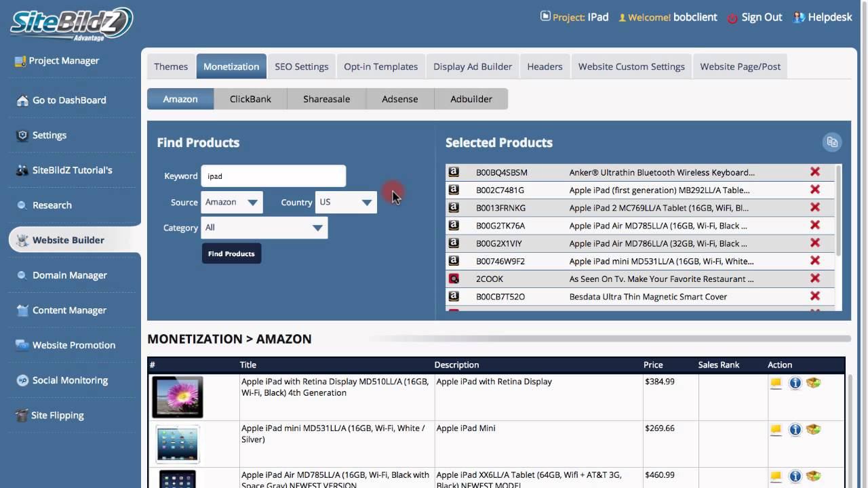The image size is (868, 488).
Task: Open the Helpdesk link
Action: [x=830, y=18]
